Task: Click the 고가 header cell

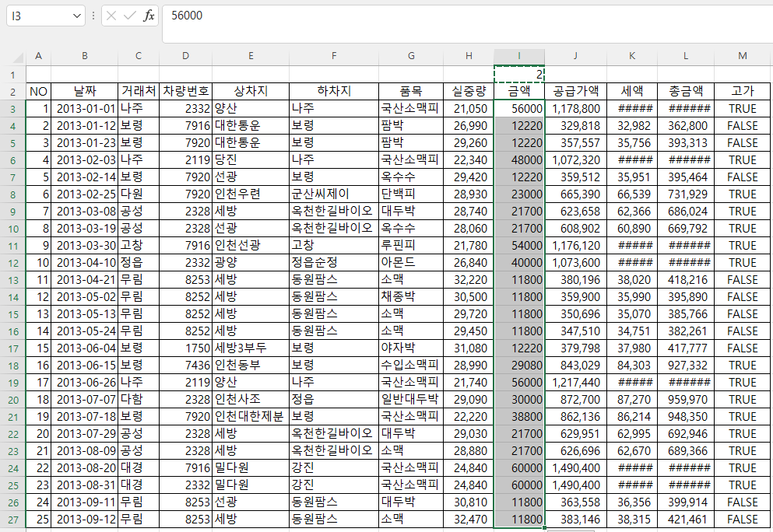Action: 743,91
